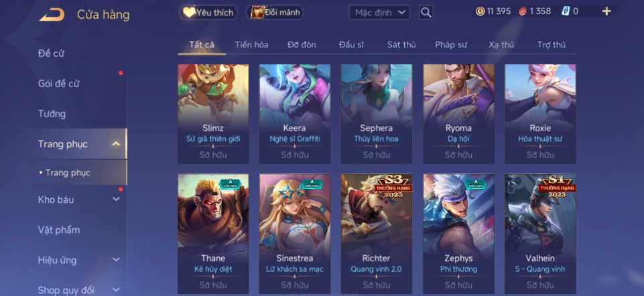Screen dimensions: 644x296
Task: Expand the Hiệu ứng sidebar section
Action: pos(116,260)
